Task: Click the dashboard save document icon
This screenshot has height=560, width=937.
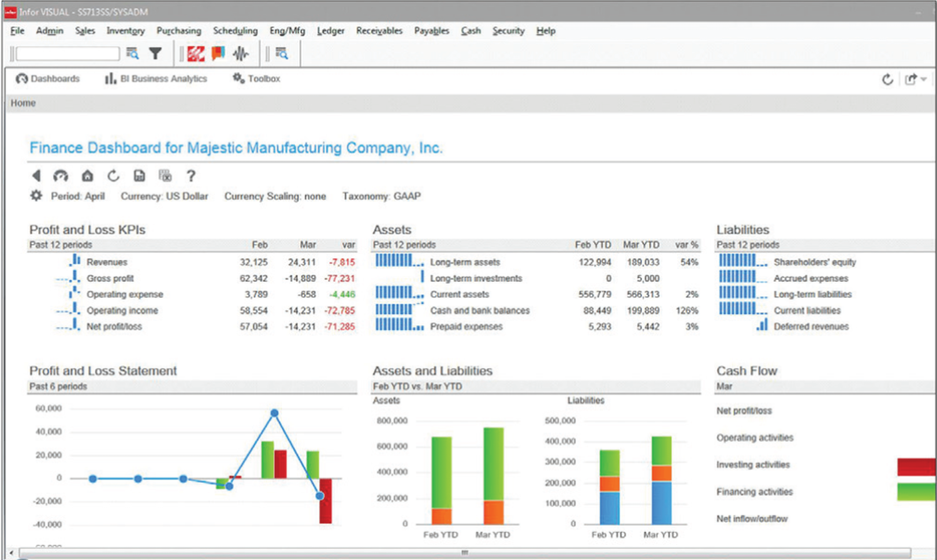Action: (139, 176)
